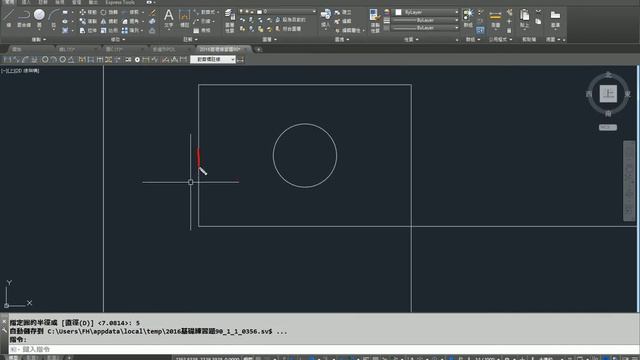
Task: Activate the rectangular Array tool
Action: point(130,30)
